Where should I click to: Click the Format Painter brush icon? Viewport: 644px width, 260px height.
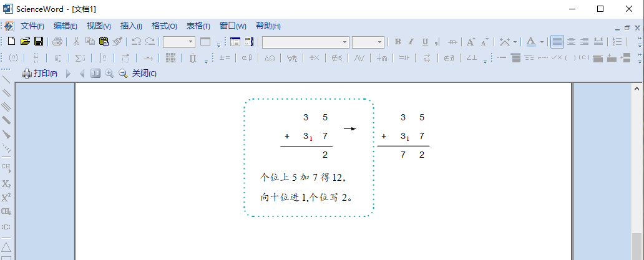(x=117, y=41)
